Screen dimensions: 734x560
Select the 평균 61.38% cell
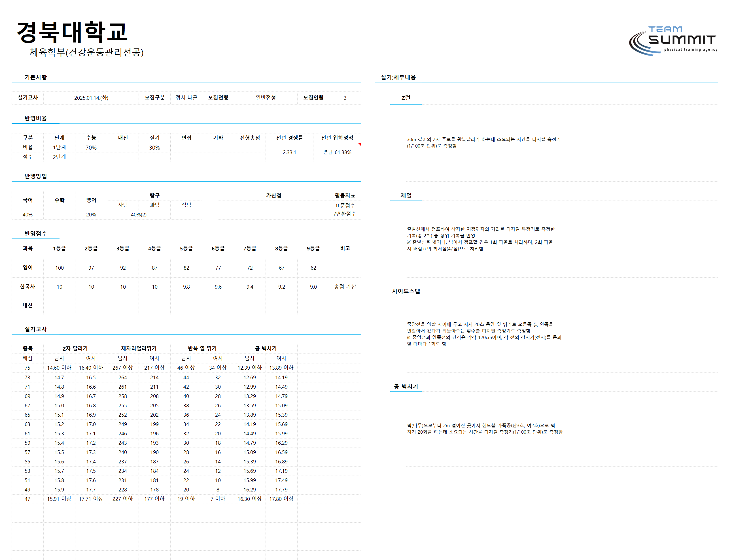337,152
